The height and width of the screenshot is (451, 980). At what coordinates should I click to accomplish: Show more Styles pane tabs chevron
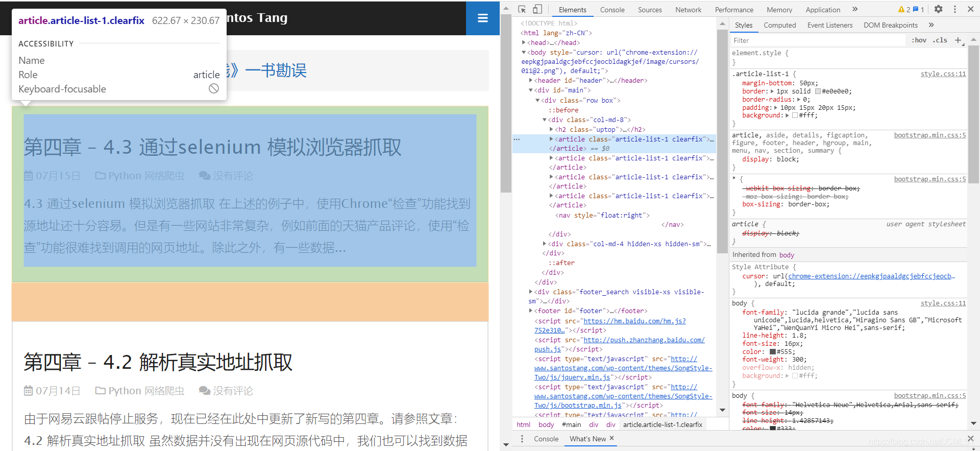point(931,25)
